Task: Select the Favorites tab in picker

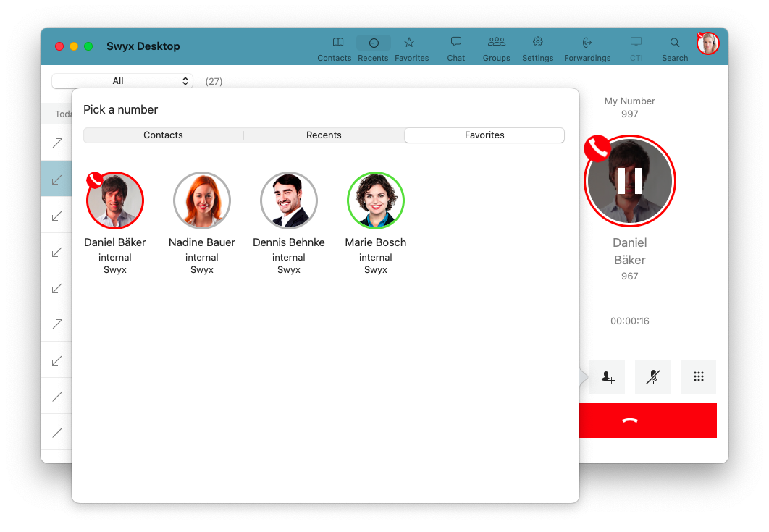Action: pyautogui.click(x=484, y=135)
